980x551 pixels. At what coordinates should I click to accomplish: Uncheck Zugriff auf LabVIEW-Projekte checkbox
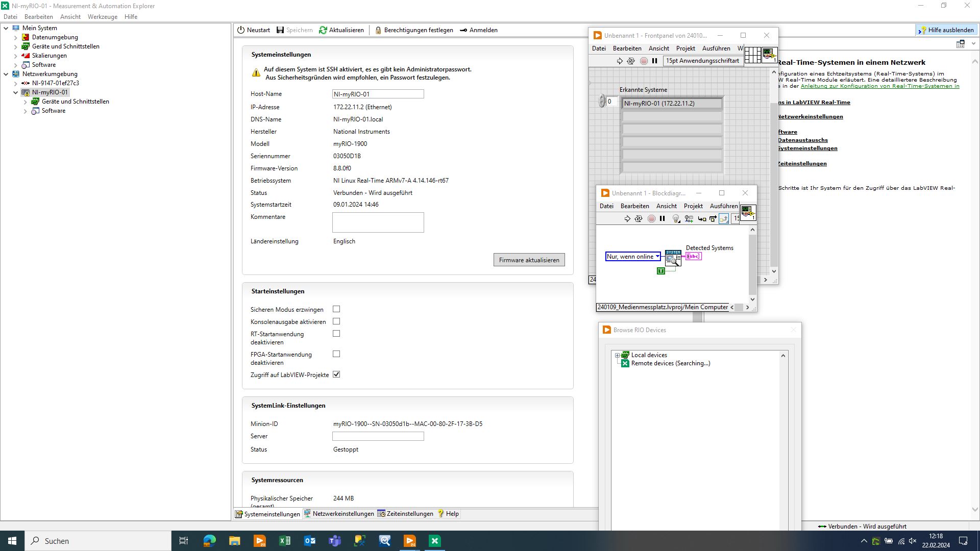(x=336, y=374)
